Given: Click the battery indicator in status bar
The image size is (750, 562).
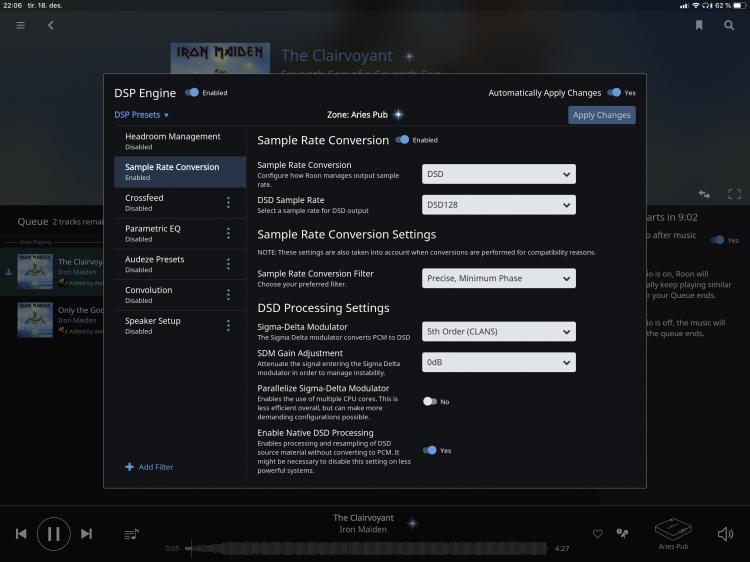Looking at the screenshot, I should tap(739, 5).
